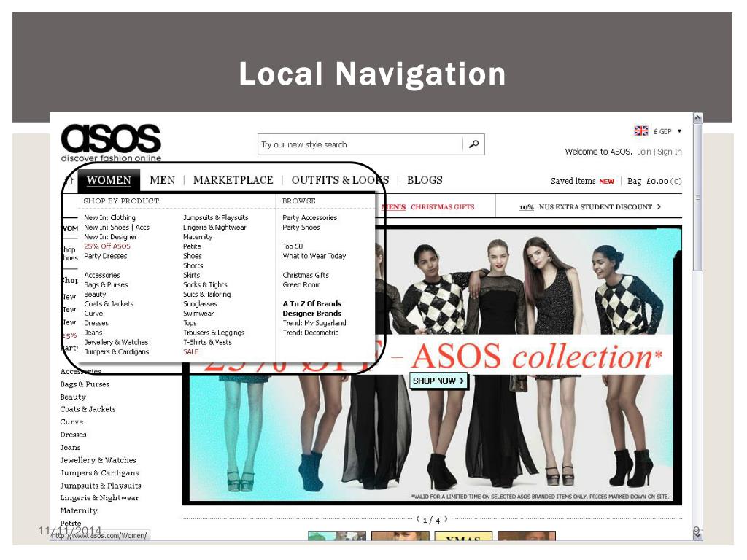Click the ASOS logo

click(111, 142)
